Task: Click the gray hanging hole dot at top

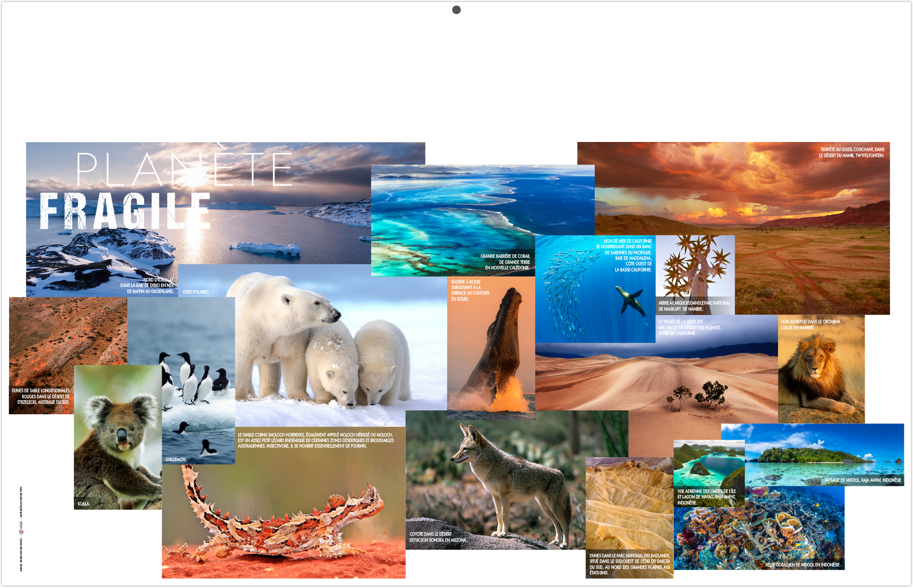Action: pyautogui.click(x=456, y=10)
